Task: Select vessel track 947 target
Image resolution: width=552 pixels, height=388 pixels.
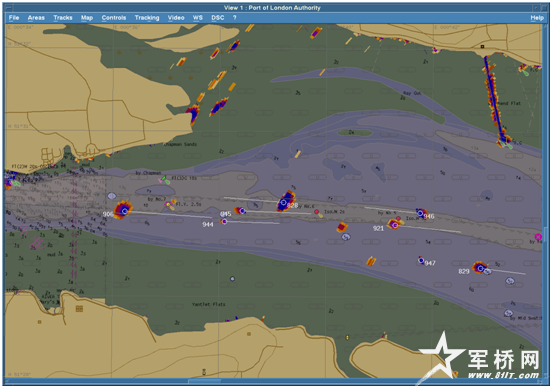Action: 421,261
